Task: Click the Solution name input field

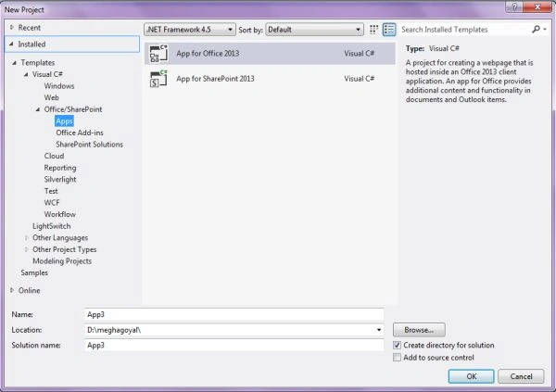Action: pyautogui.click(x=234, y=345)
